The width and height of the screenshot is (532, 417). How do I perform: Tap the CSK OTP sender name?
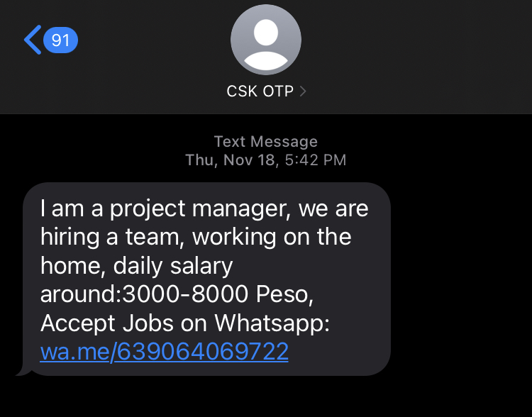tap(260, 91)
